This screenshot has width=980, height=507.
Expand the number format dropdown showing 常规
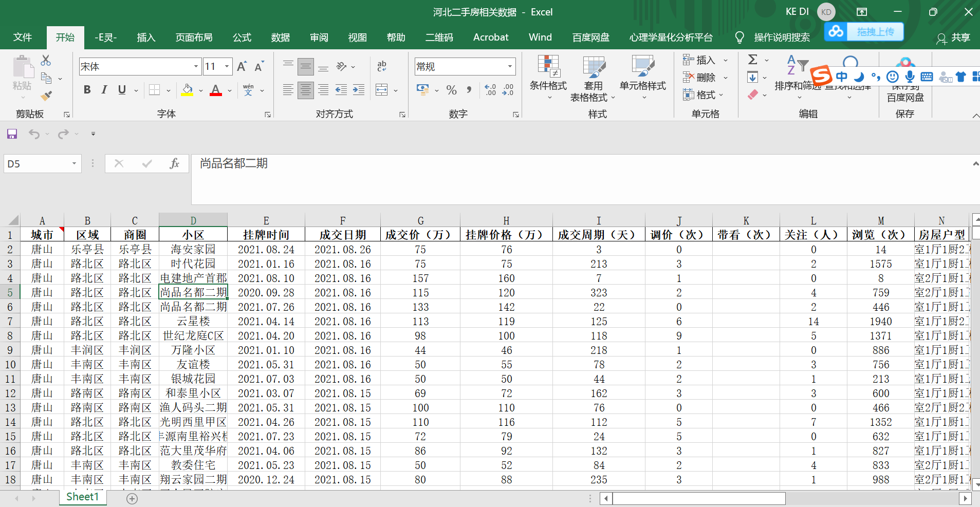click(x=510, y=66)
